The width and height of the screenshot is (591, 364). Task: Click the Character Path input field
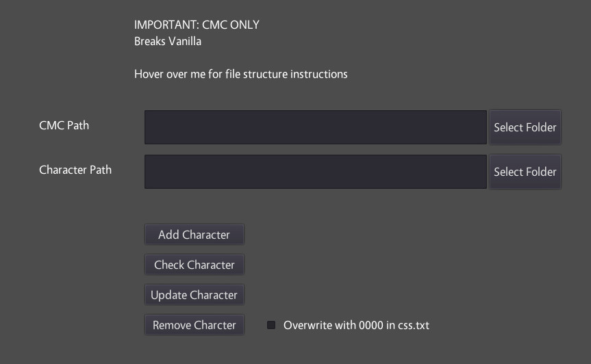coord(315,172)
